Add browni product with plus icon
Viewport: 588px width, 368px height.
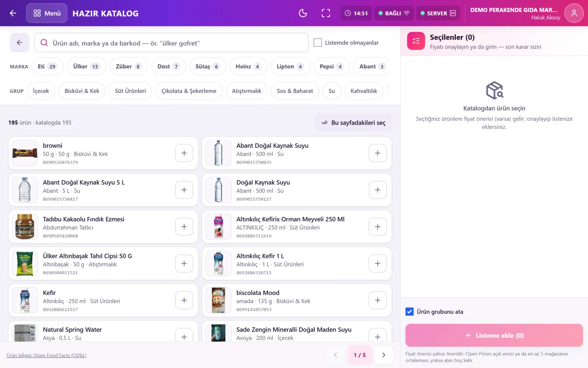pos(184,153)
